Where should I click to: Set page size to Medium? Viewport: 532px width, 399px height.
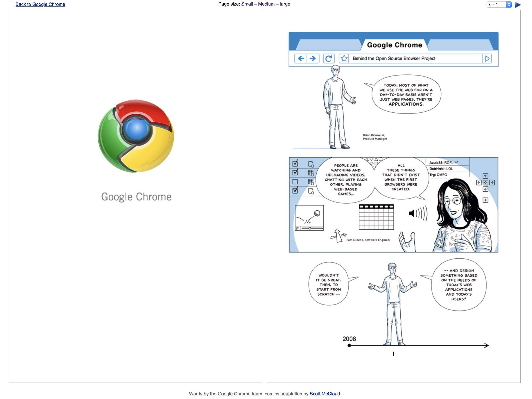266,4
